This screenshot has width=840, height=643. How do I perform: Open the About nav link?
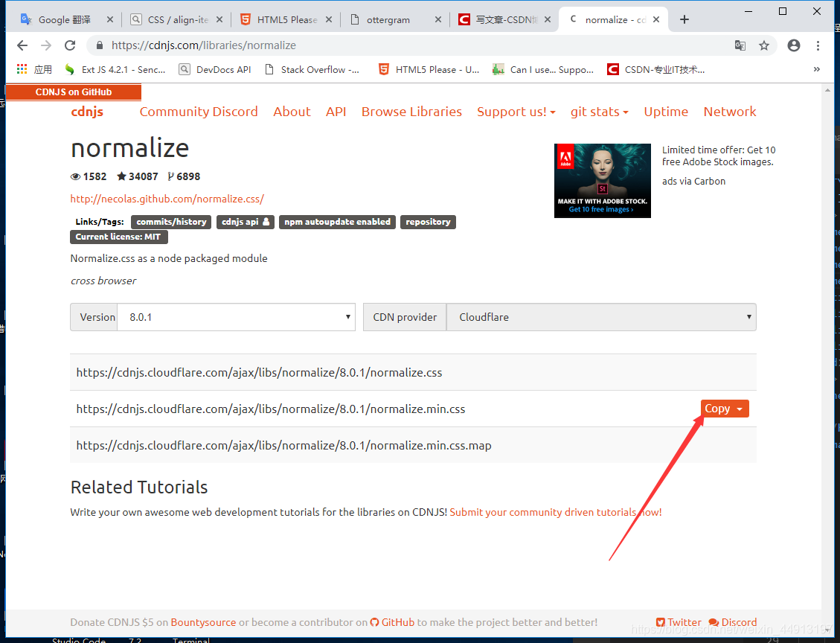[292, 112]
